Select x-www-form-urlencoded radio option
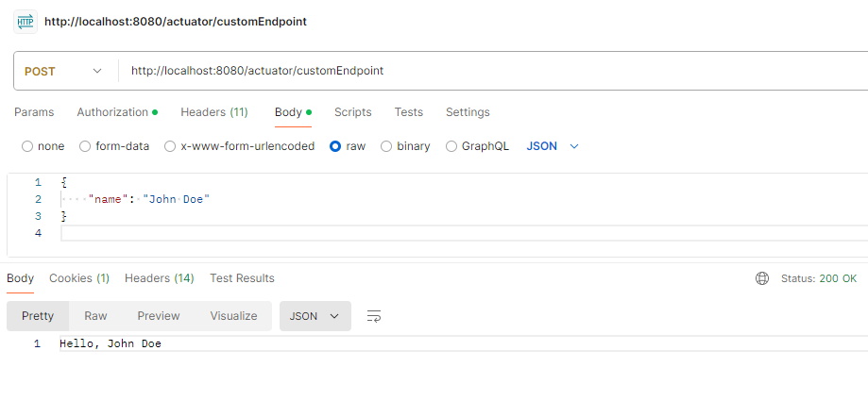868x401 pixels. [x=170, y=146]
